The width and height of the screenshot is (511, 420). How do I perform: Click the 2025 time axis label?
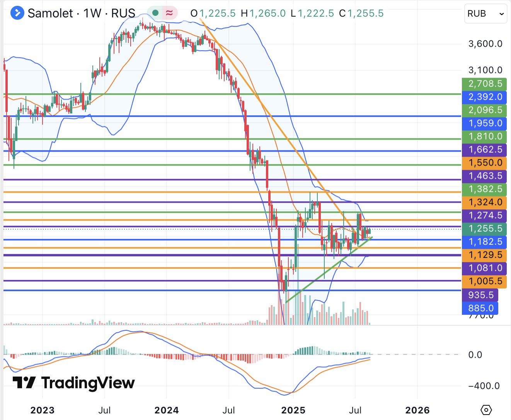(x=293, y=410)
